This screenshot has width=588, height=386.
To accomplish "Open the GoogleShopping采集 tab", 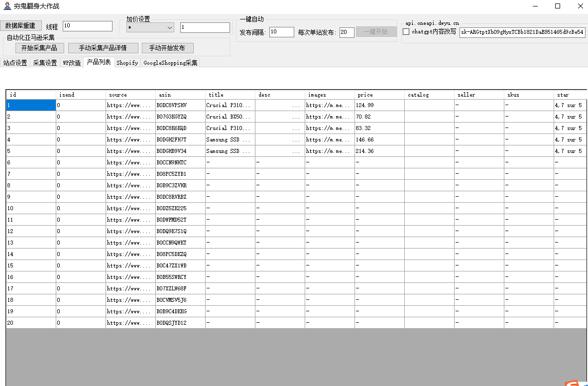I will pyautogui.click(x=171, y=63).
